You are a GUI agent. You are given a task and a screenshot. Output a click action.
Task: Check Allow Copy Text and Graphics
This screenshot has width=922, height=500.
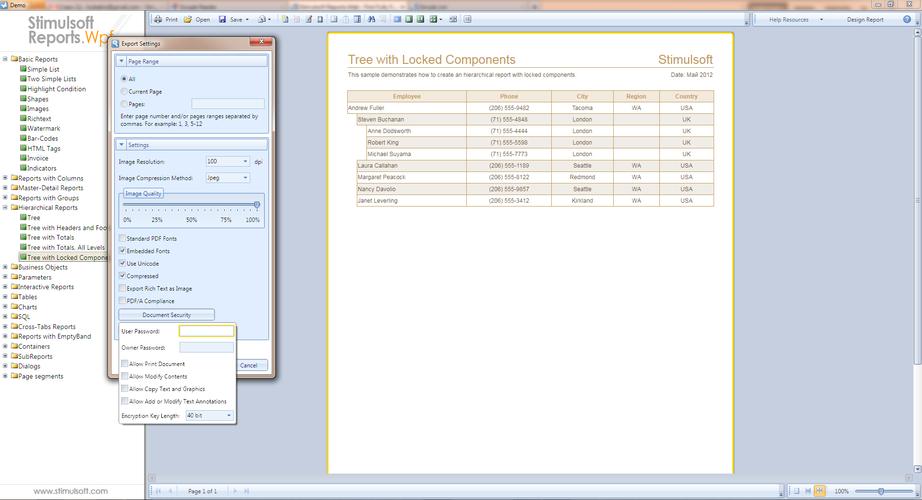pos(125,389)
